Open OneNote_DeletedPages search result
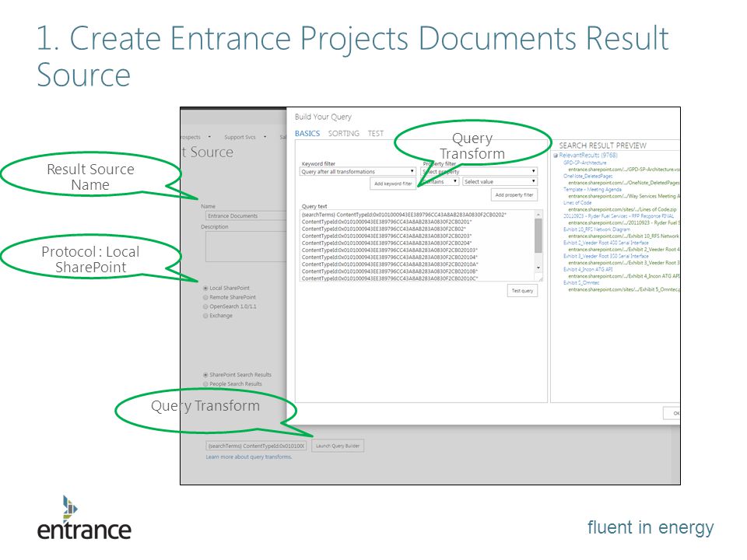This screenshot has height=560, width=747. click(x=588, y=176)
